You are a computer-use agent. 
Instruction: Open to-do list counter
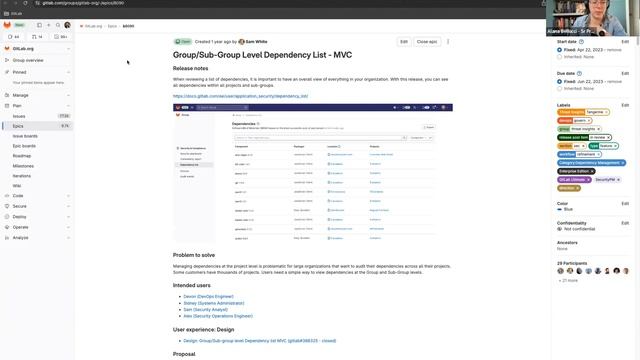(x=60, y=37)
